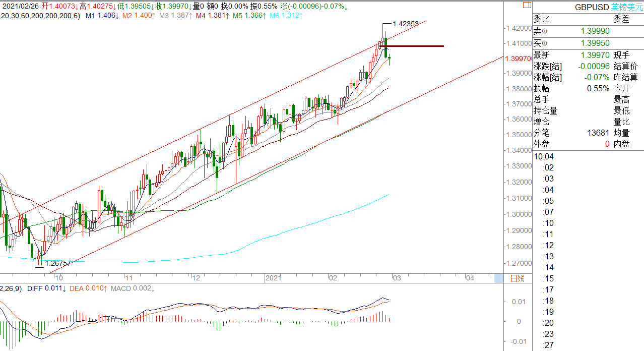Click the dark red horizontal resistance line

point(411,46)
